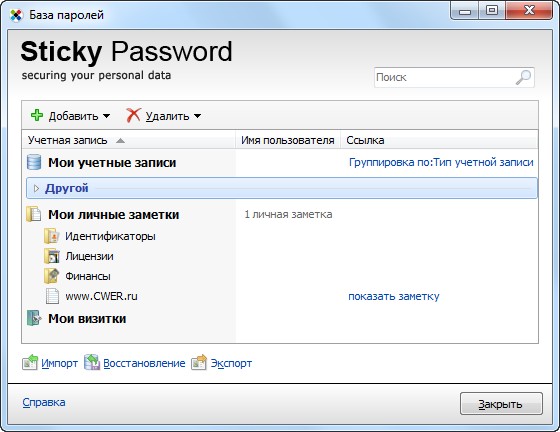Click the Лицензии folder icon

pyautogui.click(x=52, y=256)
